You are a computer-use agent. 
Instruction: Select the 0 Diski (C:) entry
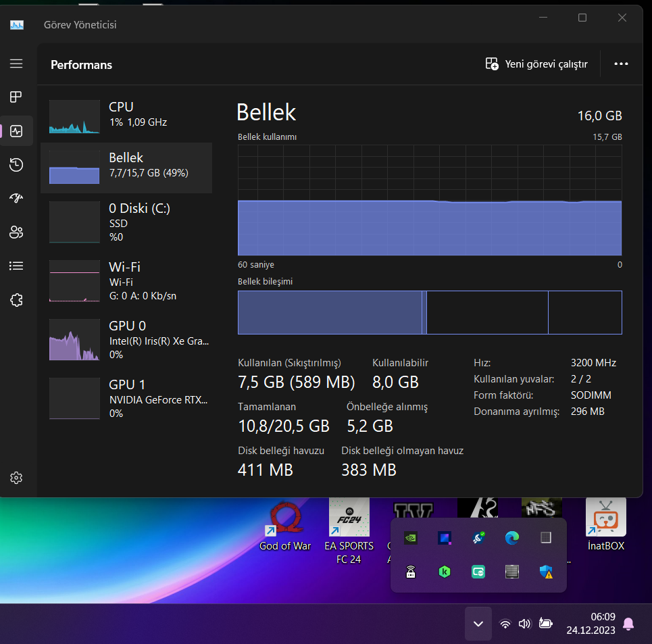[126, 222]
